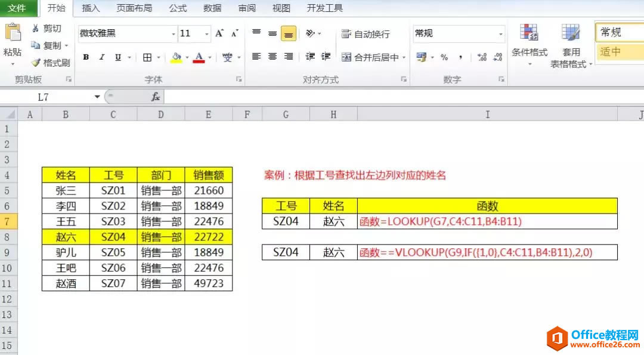Toggle bold formatting

(x=86, y=57)
